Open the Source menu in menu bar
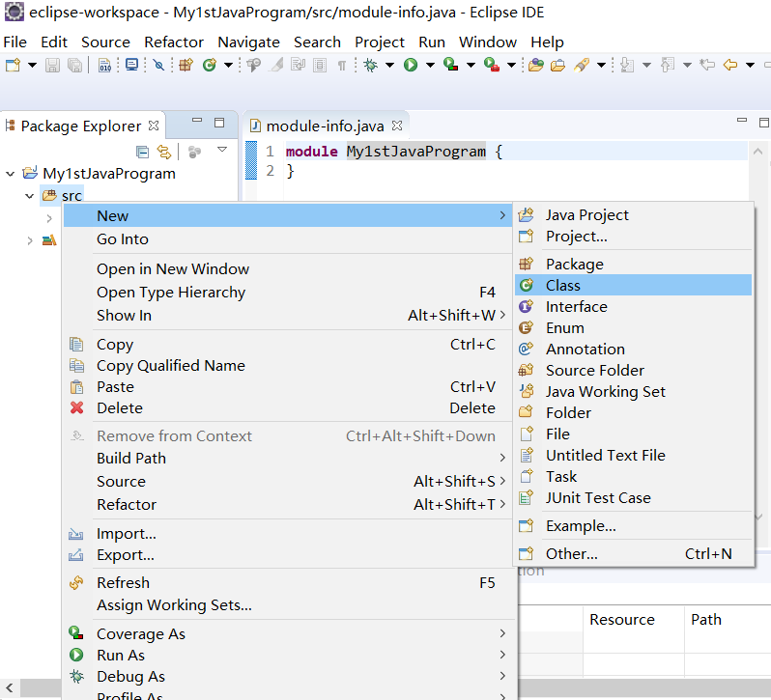Screen dimensions: 771x700 pos(105,42)
